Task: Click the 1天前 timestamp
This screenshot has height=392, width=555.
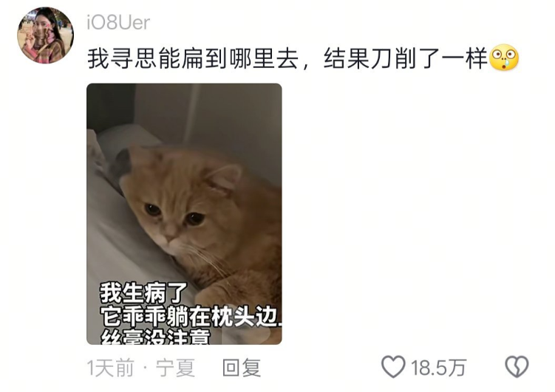Action: click(x=111, y=368)
